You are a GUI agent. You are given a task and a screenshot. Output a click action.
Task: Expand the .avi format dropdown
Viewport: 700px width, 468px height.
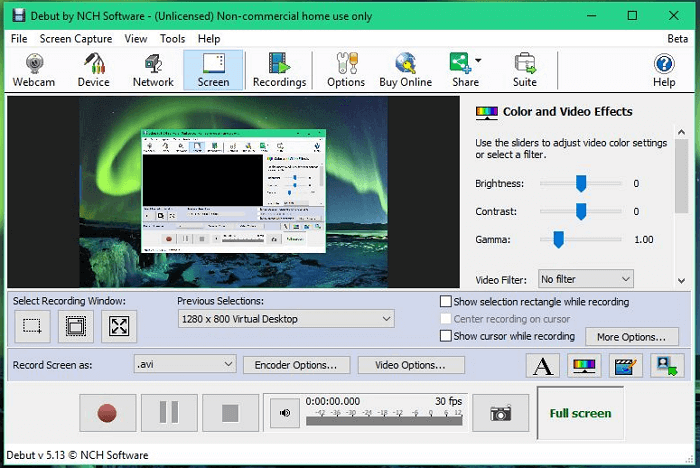point(185,365)
